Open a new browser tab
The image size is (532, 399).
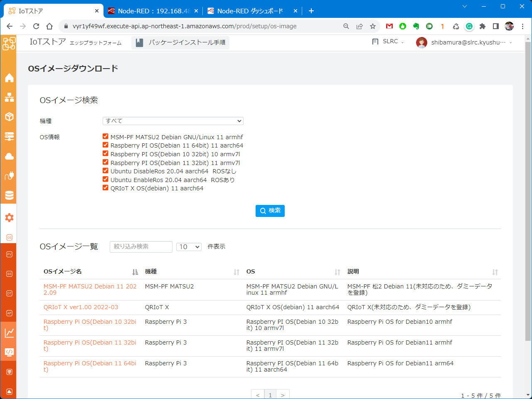tap(311, 11)
